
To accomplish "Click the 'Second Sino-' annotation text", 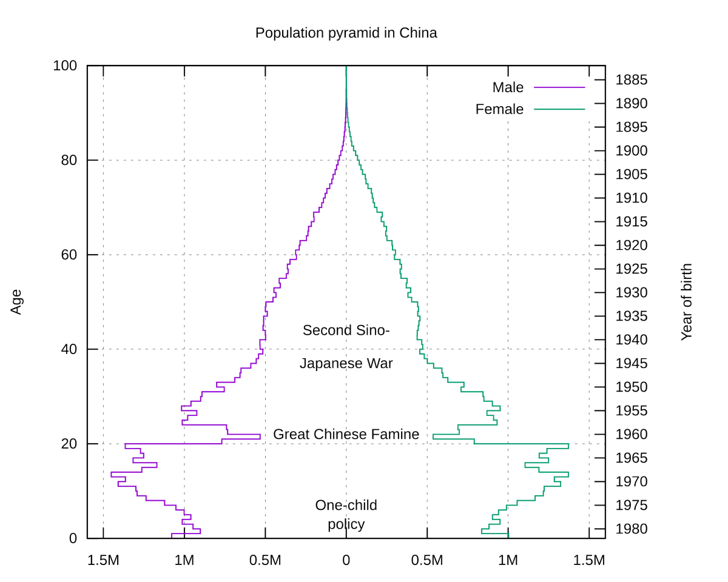I will tap(346, 330).
